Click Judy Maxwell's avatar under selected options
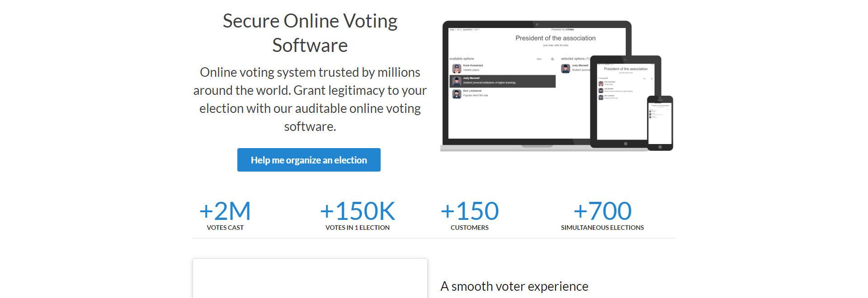 566,68
